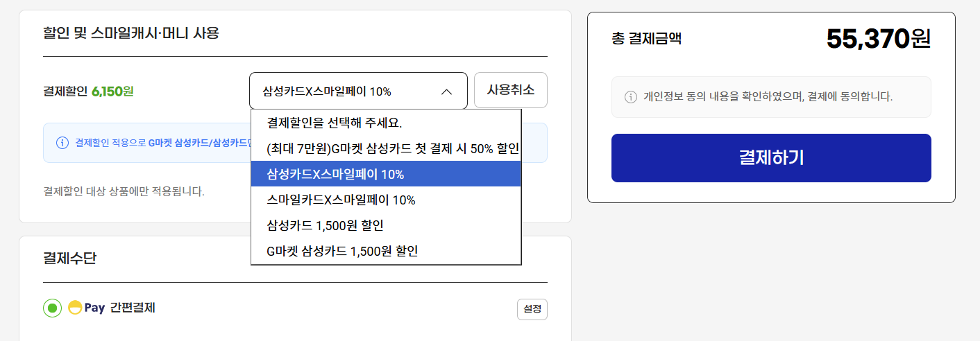Click the 결제수단 section heading

(x=69, y=259)
